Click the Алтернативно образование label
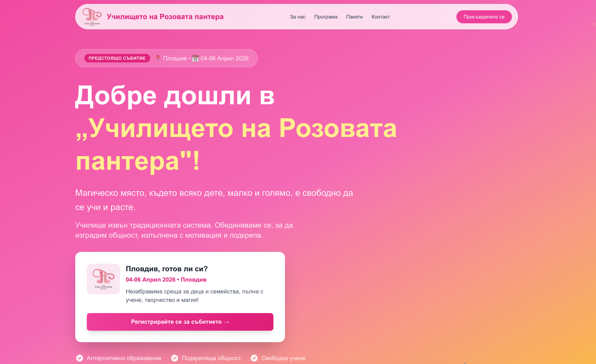 [x=124, y=358]
